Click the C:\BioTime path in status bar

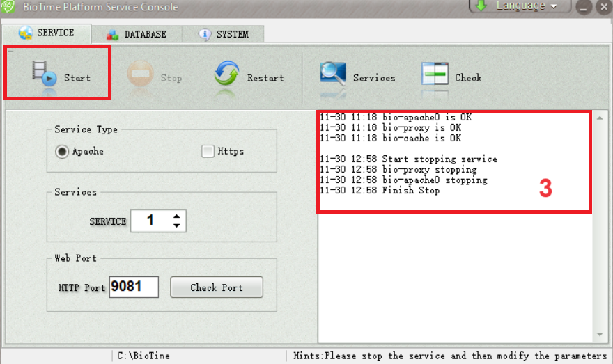click(143, 356)
